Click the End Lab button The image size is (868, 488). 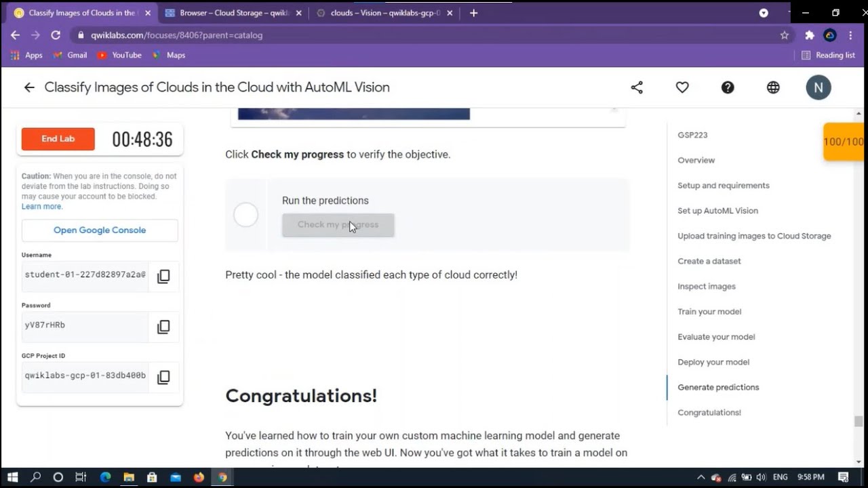click(x=58, y=139)
